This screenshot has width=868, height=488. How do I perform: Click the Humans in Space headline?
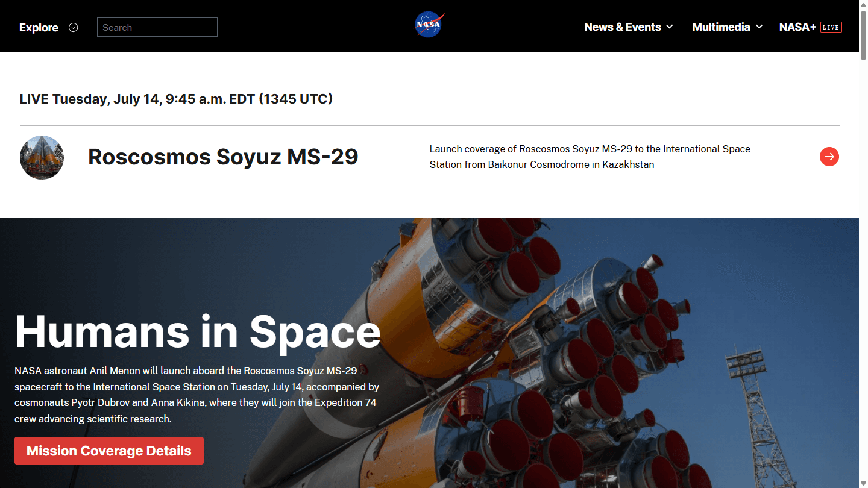[x=198, y=331]
